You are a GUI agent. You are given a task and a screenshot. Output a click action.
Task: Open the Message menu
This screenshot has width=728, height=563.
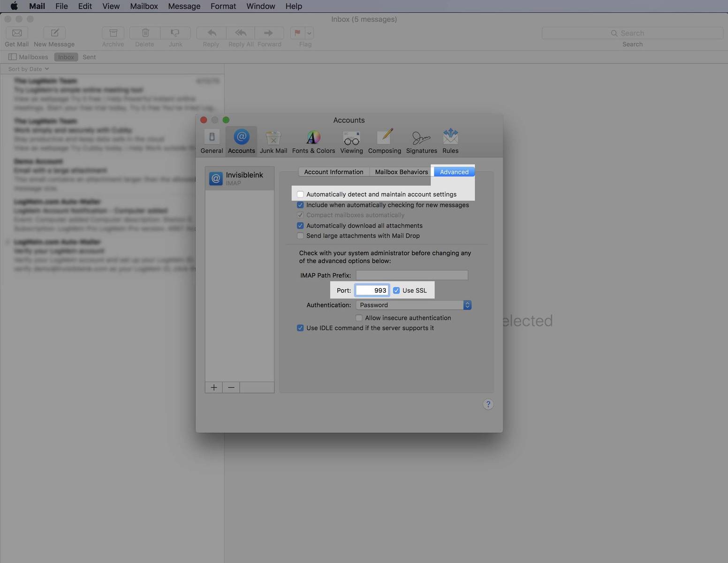click(184, 6)
